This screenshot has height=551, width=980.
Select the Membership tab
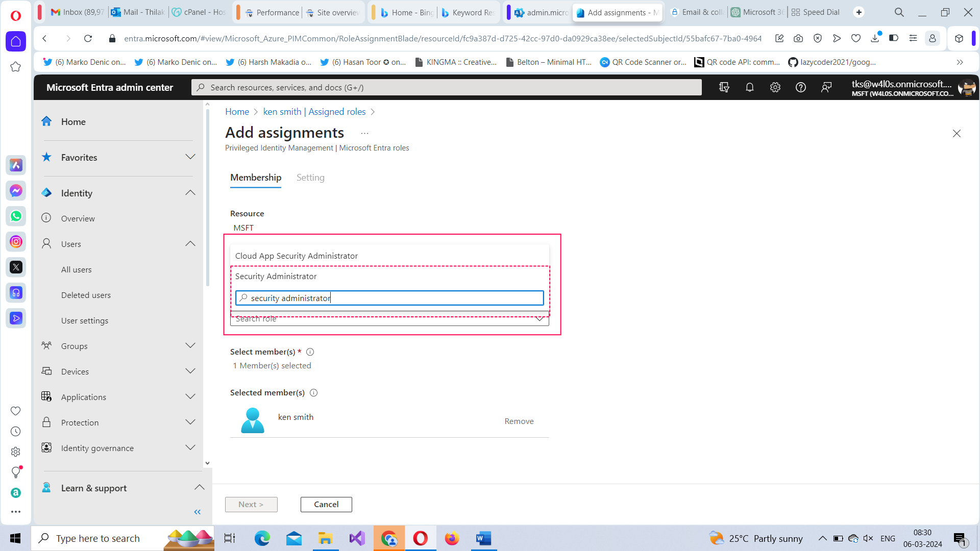256,178
